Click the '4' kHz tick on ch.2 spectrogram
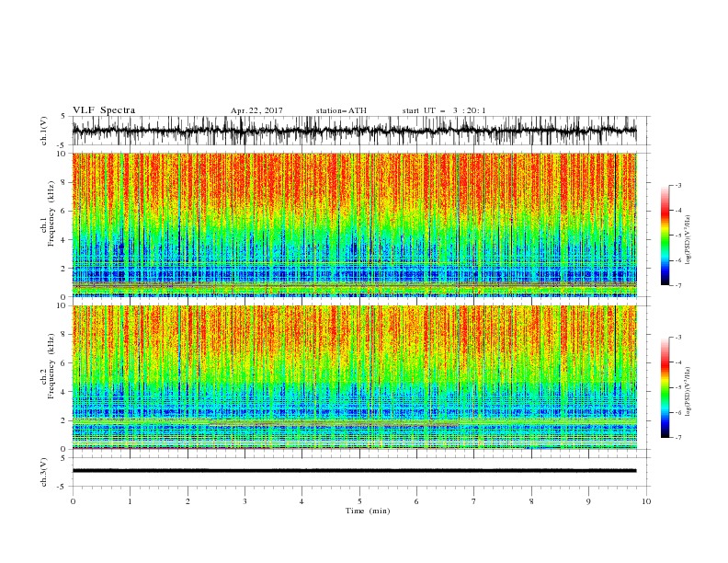This screenshot has height=563, width=728. coord(65,392)
